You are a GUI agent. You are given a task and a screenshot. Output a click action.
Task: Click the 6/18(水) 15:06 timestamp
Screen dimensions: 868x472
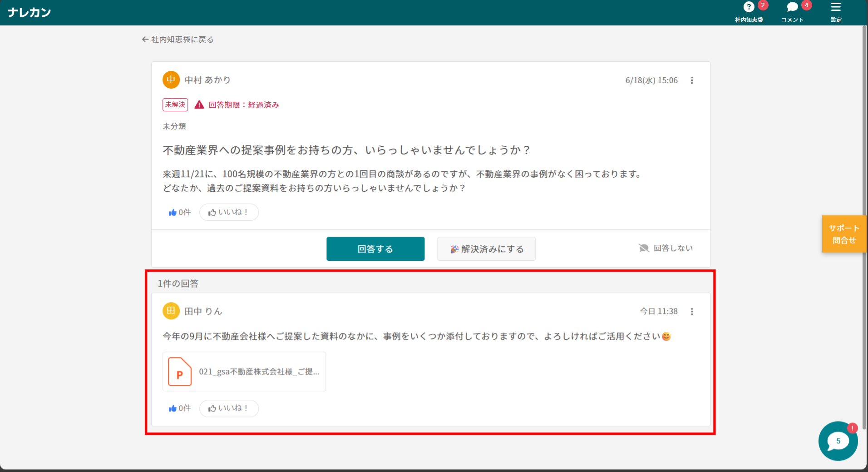tap(651, 80)
